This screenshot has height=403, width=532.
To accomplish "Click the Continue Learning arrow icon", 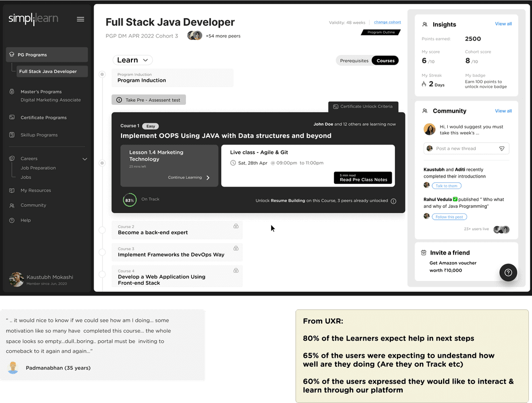I will pos(208,178).
